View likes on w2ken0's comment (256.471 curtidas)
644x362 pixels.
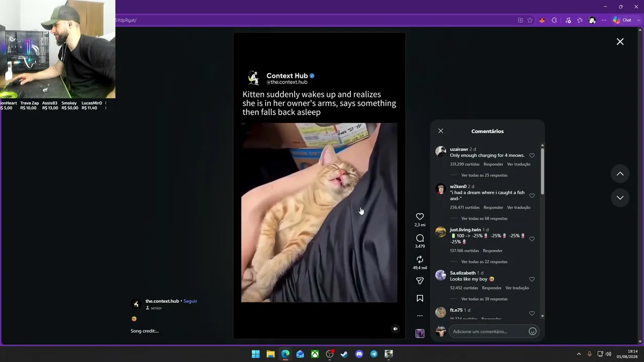pos(465,208)
